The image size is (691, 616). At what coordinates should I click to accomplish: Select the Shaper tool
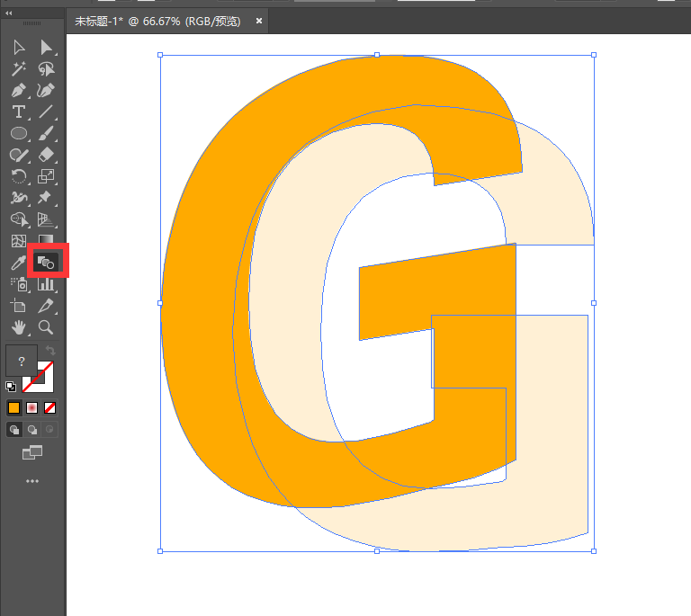coord(19,155)
